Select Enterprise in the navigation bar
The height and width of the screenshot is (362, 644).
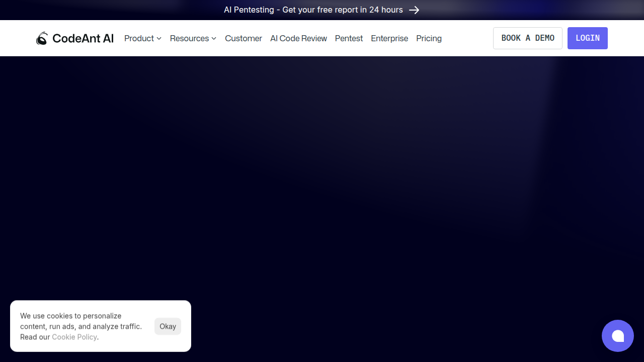pos(389,38)
